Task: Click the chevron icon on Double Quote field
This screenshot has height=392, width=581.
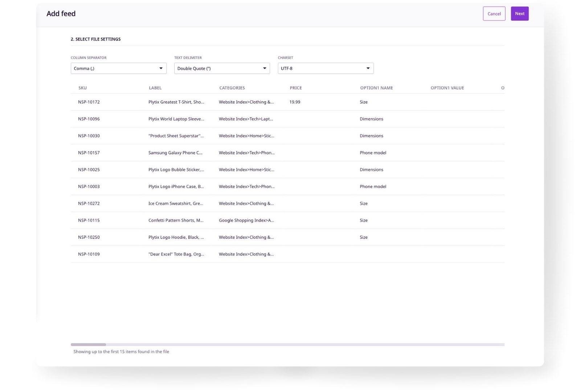Action: (264, 68)
